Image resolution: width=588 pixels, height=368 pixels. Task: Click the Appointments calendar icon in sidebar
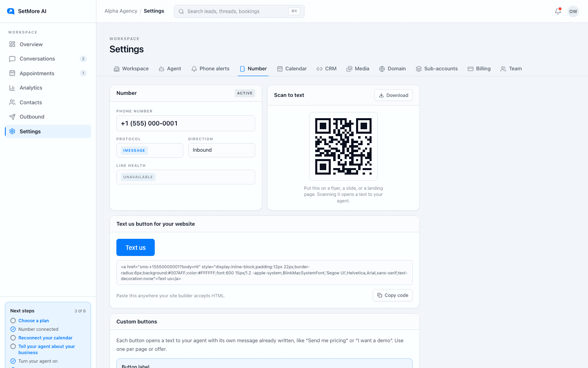(12, 73)
